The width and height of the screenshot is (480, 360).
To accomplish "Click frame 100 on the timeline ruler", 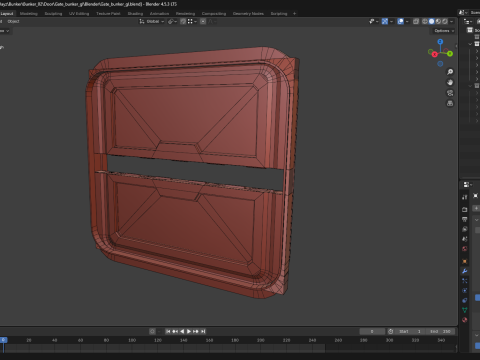I will coord(132,340).
